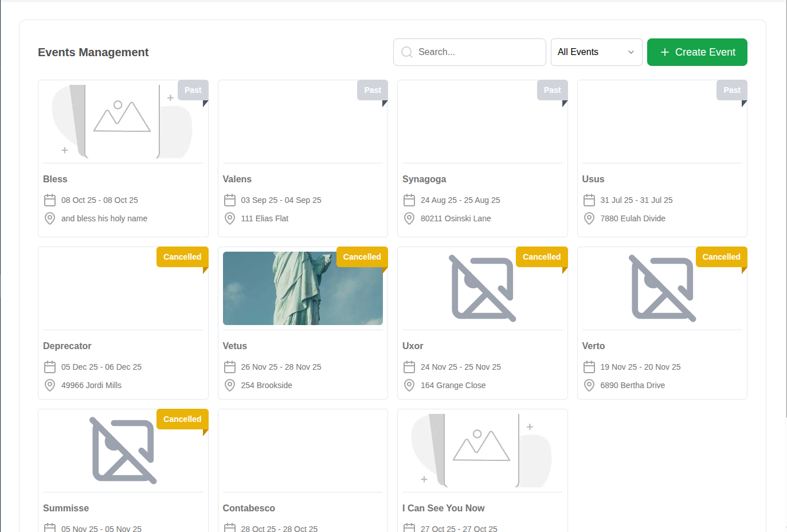The image size is (787, 532).
Task: Click location pin on Deprecator card
Action: (x=50, y=385)
